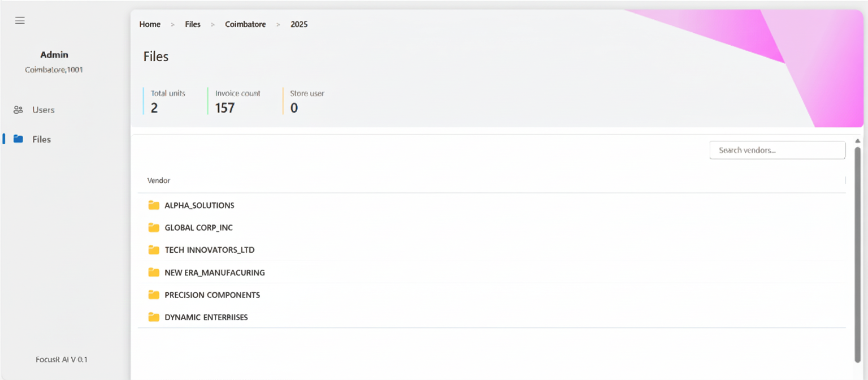The height and width of the screenshot is (380, 868).
Task: Click the Users people icon in sidebar
Action: (x=18, y=110)
